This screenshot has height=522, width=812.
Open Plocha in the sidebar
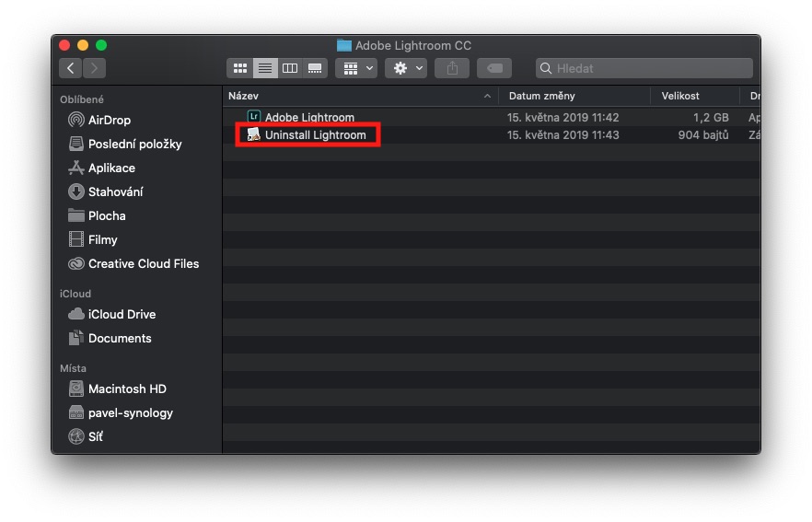pyautogui.click(x=97, y=215)
